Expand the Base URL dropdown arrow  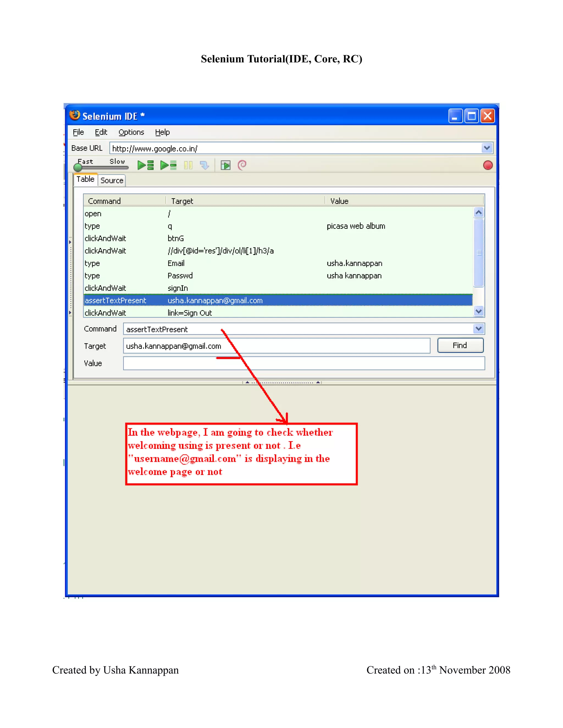(x=487, y=148)
